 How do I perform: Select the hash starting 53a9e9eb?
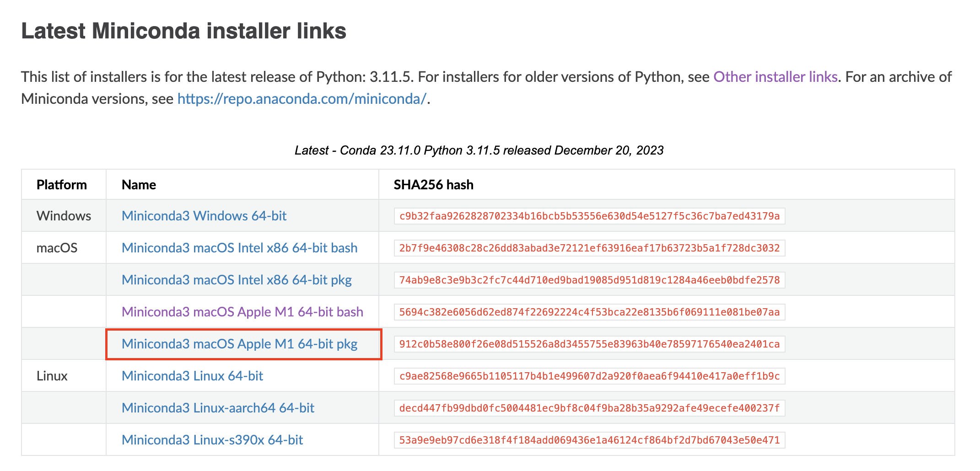[x=589, y=440]
